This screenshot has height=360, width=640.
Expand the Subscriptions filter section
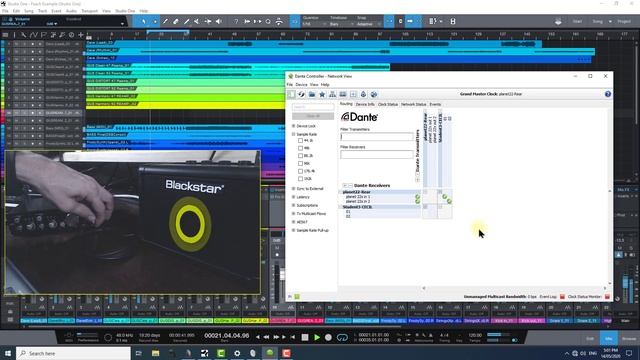tap(293, 205)
